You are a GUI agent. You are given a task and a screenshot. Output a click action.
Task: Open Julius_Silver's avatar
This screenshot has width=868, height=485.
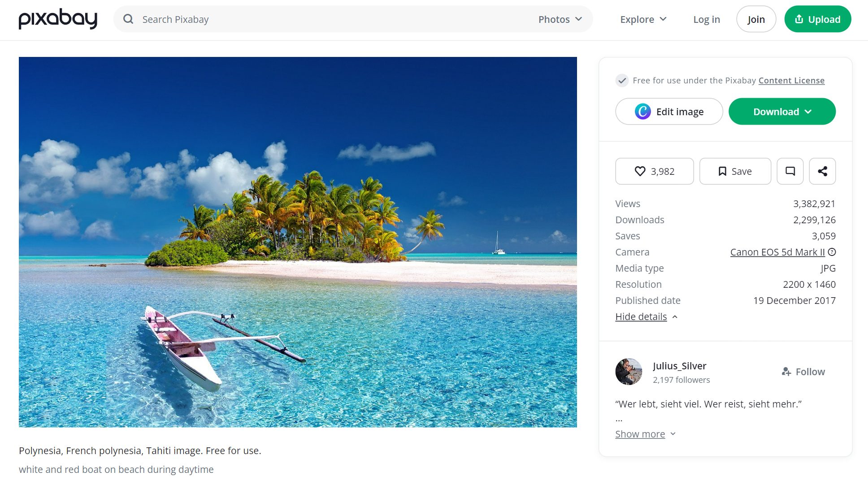629,372
